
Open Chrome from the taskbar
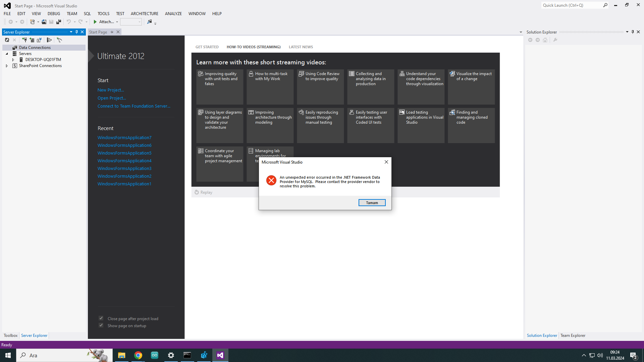(138, 355)
